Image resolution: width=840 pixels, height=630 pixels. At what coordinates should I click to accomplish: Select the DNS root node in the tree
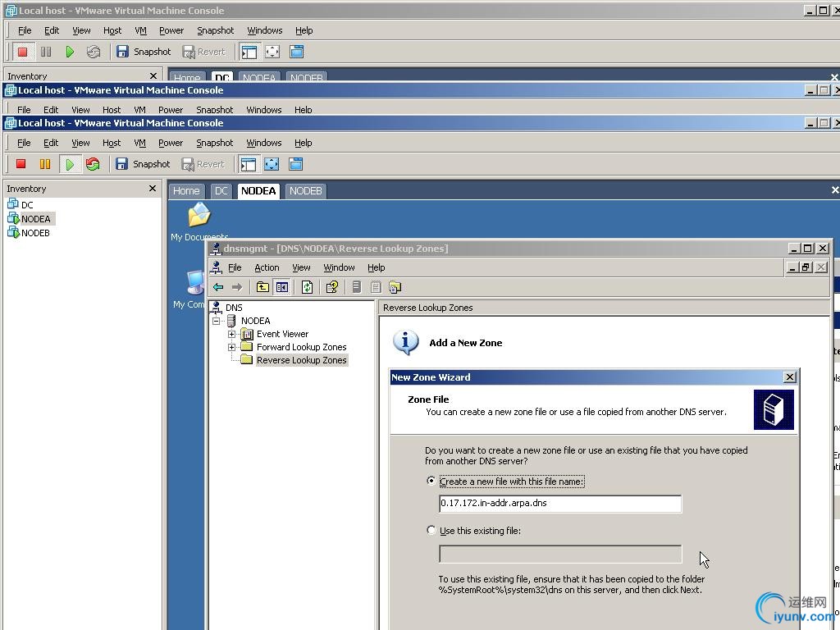(x=234, y=308)
